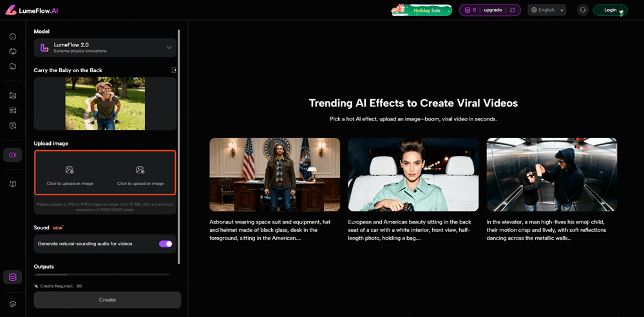Select the AI video effects sidebar icon

13,155
